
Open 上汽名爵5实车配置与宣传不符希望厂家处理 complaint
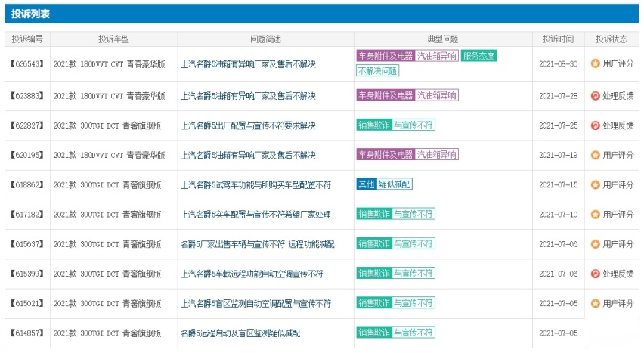(256, 215)
